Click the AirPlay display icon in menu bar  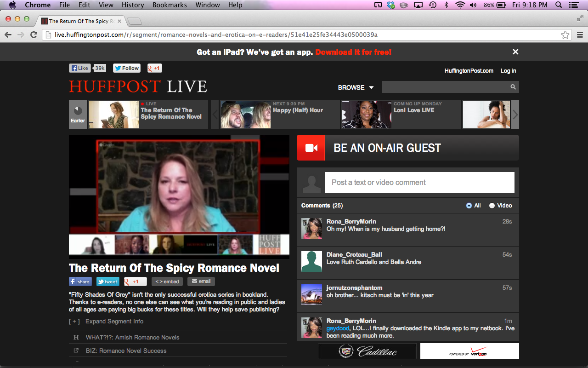pyautogui.click(x=418, y=5)
